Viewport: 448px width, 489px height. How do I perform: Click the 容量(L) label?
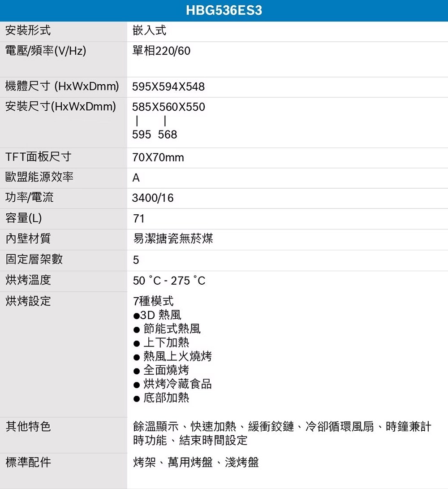(24, 218)
